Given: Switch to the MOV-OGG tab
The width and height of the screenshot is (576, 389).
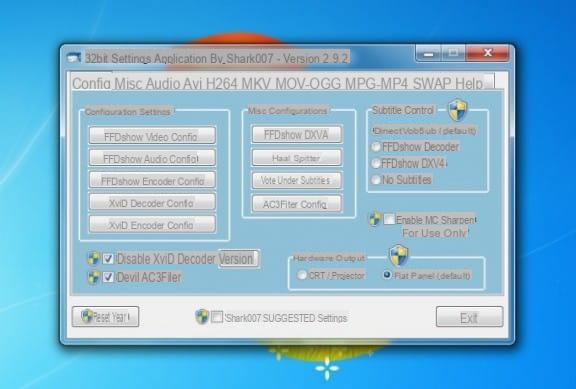Looking at the screenshot, I should coord(309,83).
